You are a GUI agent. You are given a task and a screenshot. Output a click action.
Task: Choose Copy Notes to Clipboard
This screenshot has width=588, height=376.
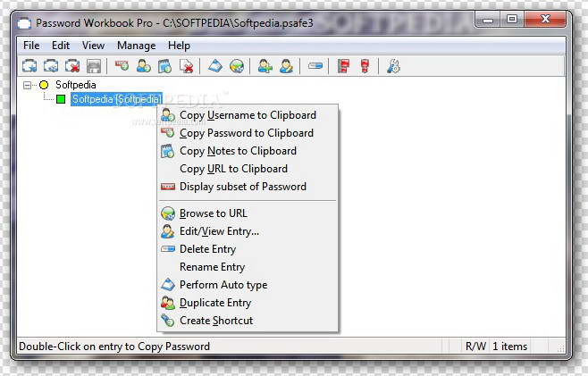tap(248, 151)
